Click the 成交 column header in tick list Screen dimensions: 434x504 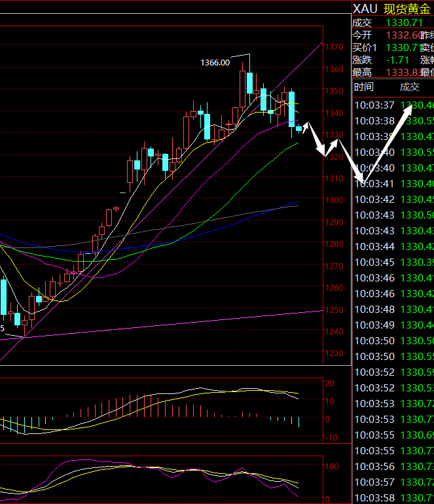pyautogui.click(x=410, y=87)
